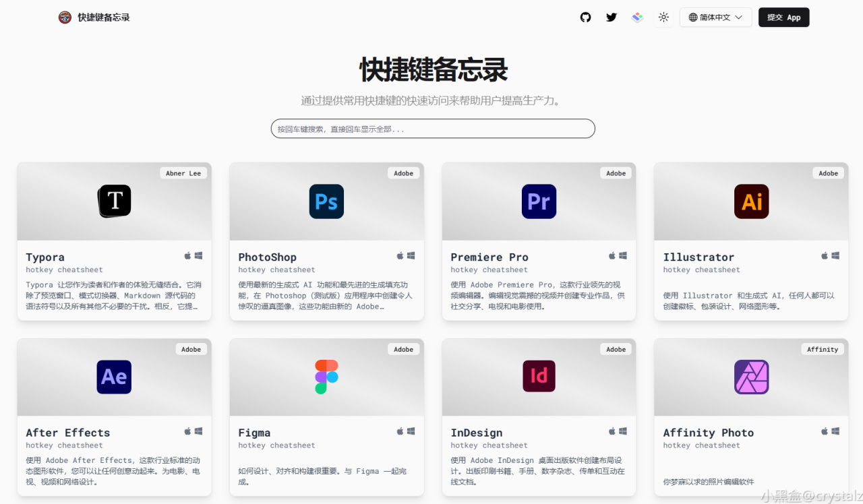Click the Apple icon on InDesign card
The height and width of the screenshot is (504, 863).
[x=612, y=431]
